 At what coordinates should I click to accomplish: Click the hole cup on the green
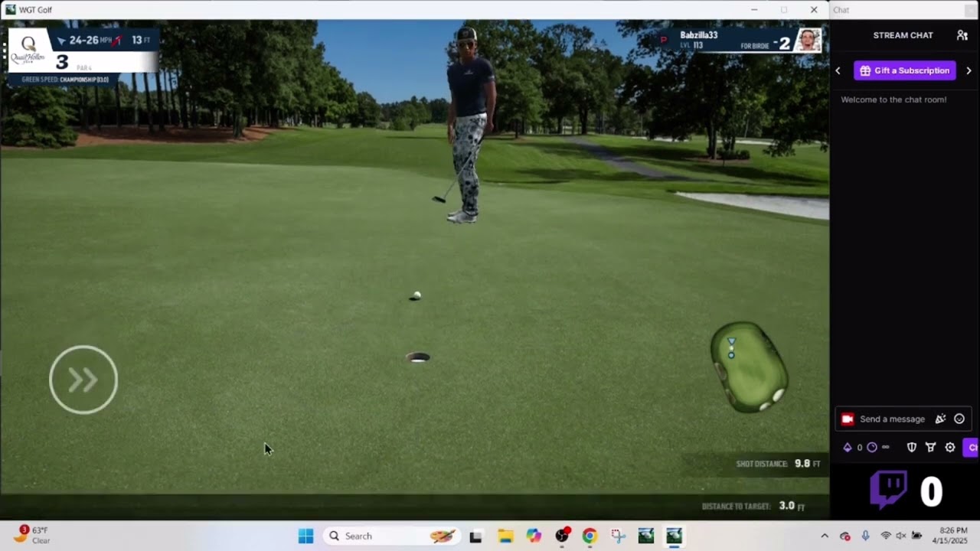tap(418, 357)
